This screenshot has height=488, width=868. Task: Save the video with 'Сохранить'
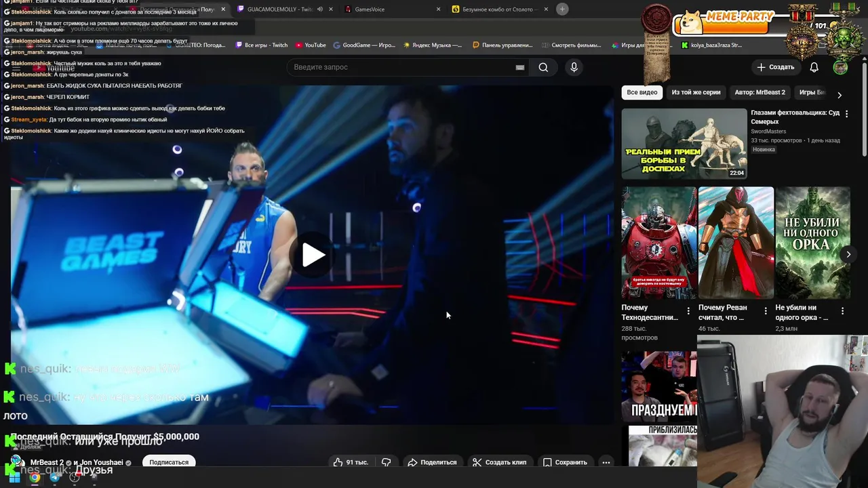tap(565, 462)
